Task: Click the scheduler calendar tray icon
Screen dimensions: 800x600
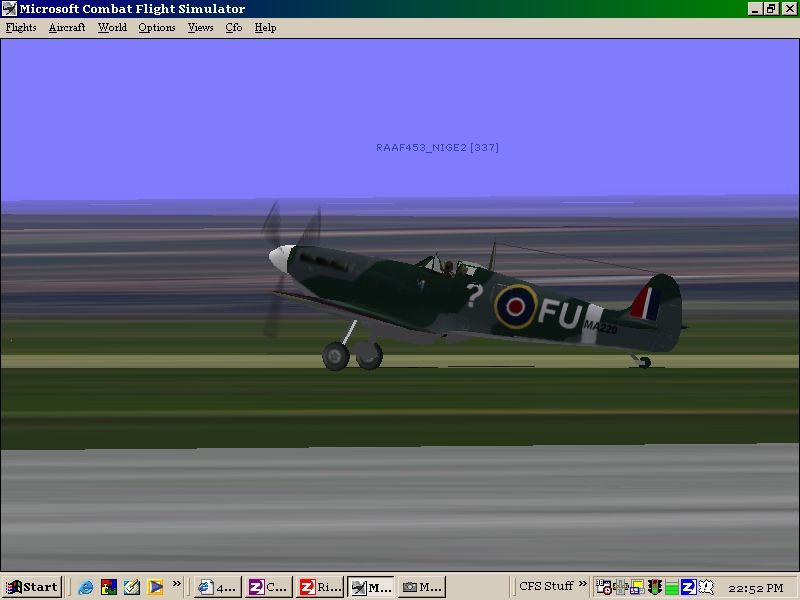Action: point(604,587)
